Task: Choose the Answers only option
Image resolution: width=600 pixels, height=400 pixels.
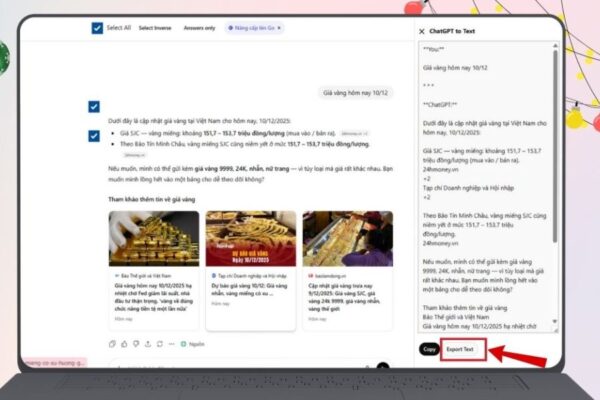Action: pos(202,28)
